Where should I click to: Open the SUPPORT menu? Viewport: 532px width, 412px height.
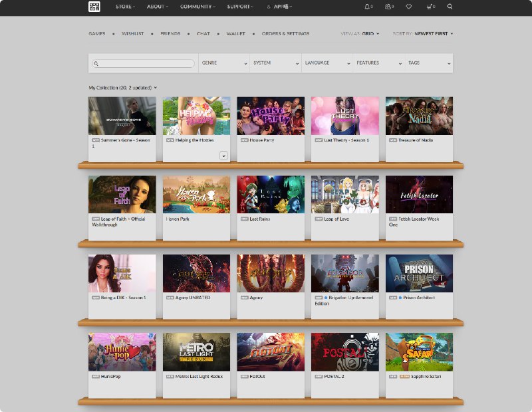coord(240,7)
